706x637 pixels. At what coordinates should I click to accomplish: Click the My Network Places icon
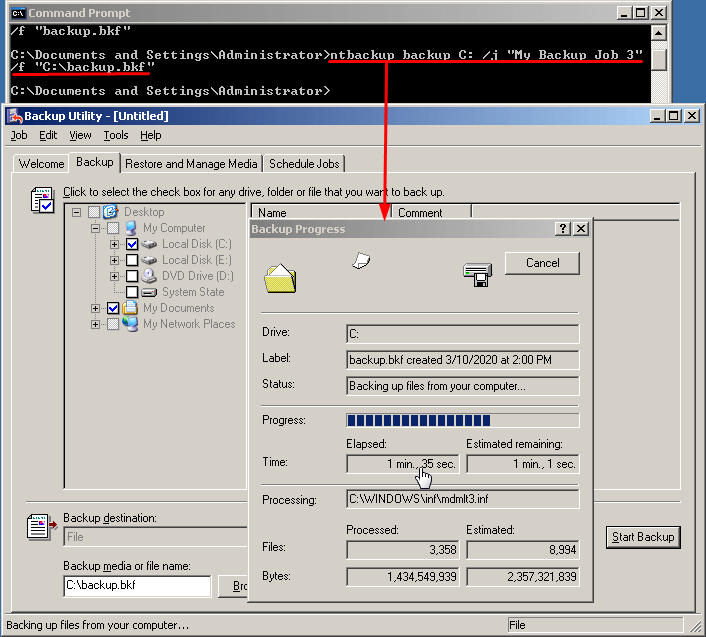coord(130,324)
